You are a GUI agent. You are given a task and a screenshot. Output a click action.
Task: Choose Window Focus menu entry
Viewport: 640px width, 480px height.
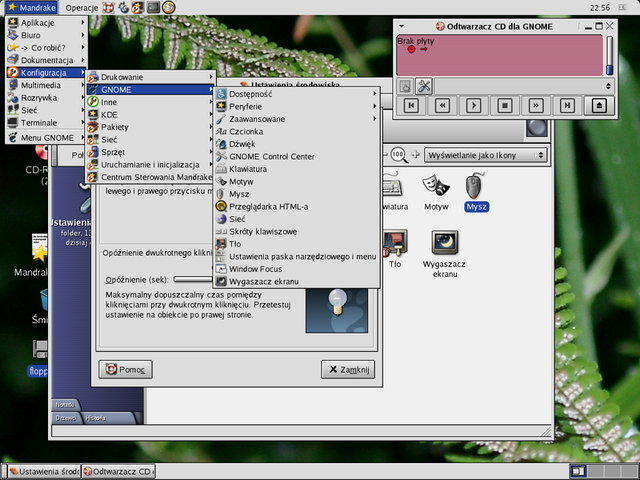tap(296, 269)
